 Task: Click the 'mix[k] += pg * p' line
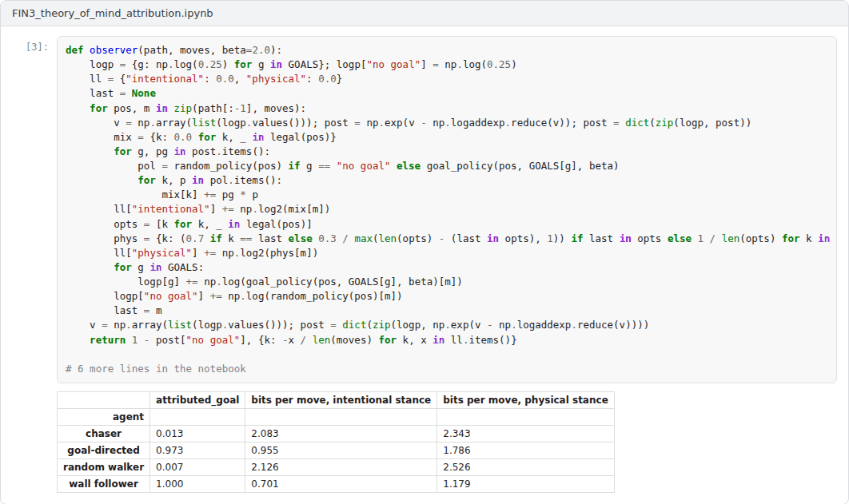(209, 195)
